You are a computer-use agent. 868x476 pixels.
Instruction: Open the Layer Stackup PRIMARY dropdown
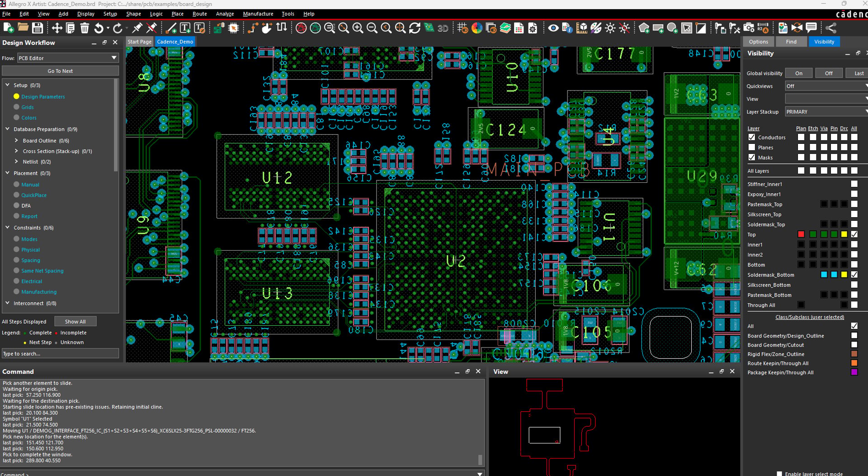[826, 112]
